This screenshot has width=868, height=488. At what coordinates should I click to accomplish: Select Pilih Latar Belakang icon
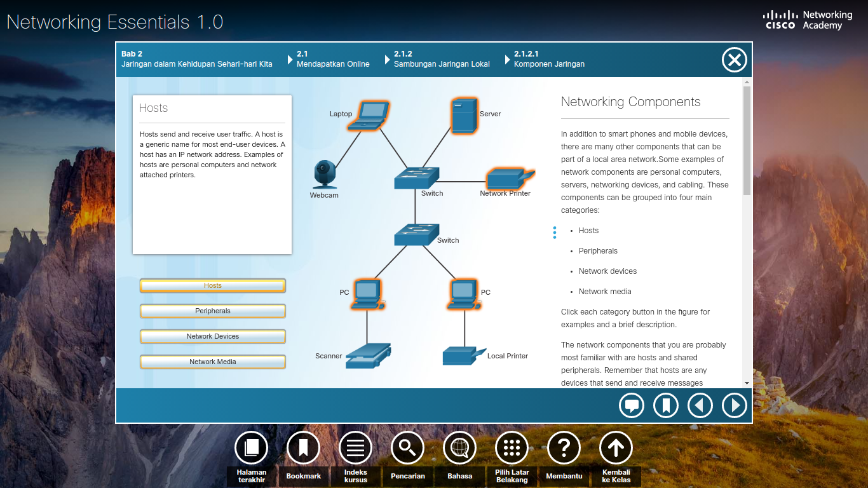click(512, 447)
